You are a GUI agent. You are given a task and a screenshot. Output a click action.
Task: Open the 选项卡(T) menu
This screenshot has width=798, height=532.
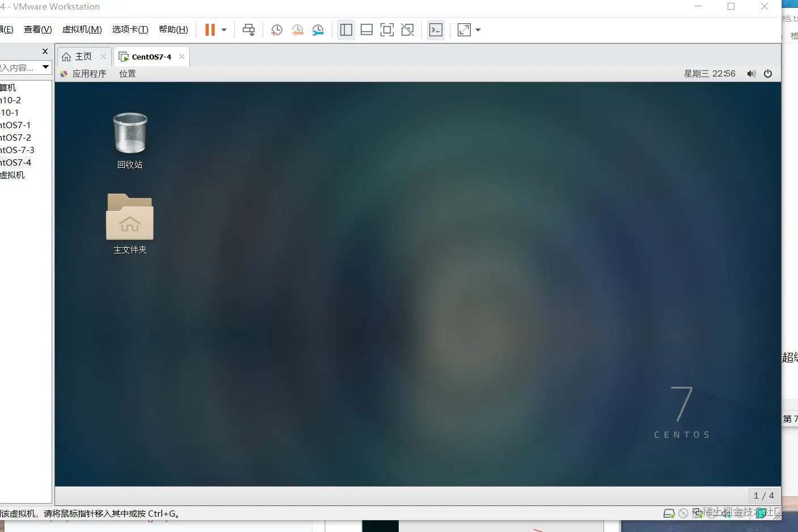coord(130,29)
